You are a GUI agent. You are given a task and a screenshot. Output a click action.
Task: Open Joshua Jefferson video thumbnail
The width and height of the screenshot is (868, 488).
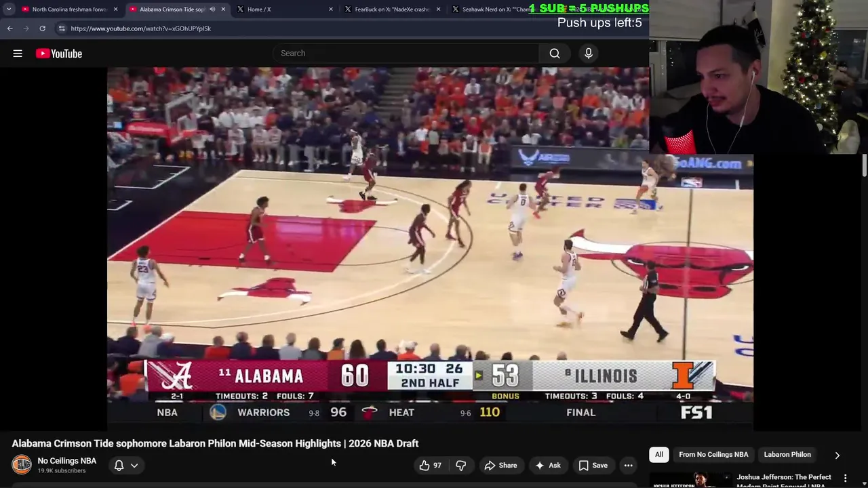point(690,481)
